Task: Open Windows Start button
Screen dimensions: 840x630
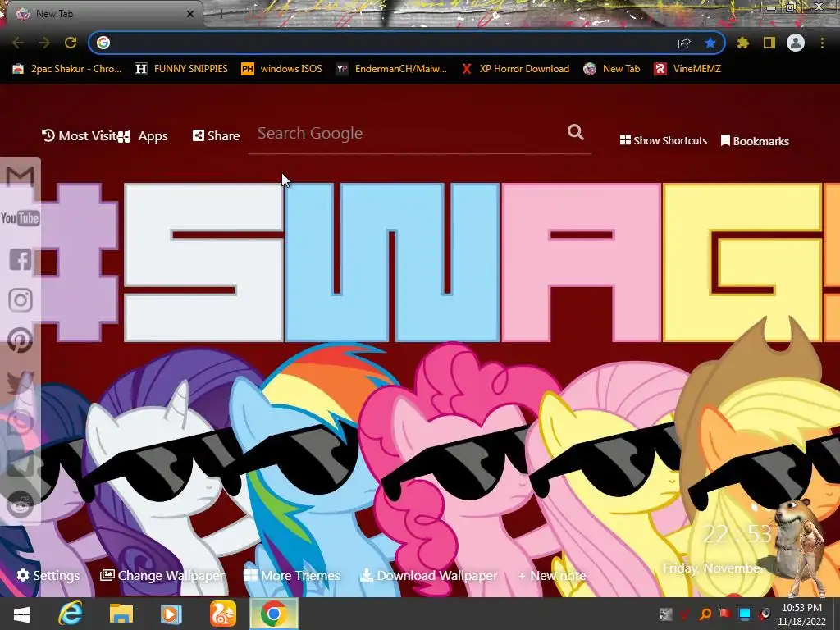Action: [21, 614]
